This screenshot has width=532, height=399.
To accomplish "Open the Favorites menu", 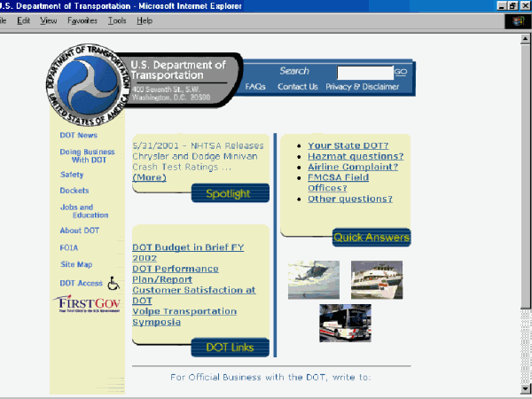I will (82, 20).
